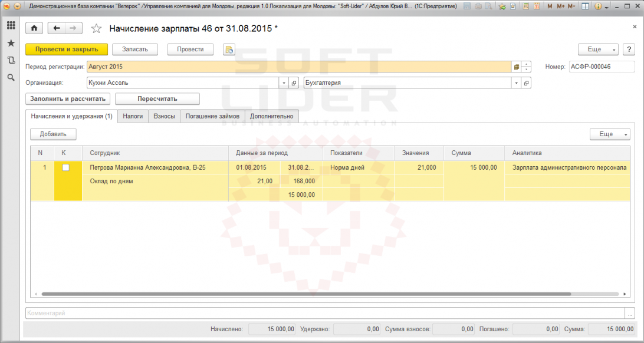The height and width of the screenshot is (343, 644).
Task: Mark document as favorite with star outline
Action: tap(96, 28)
